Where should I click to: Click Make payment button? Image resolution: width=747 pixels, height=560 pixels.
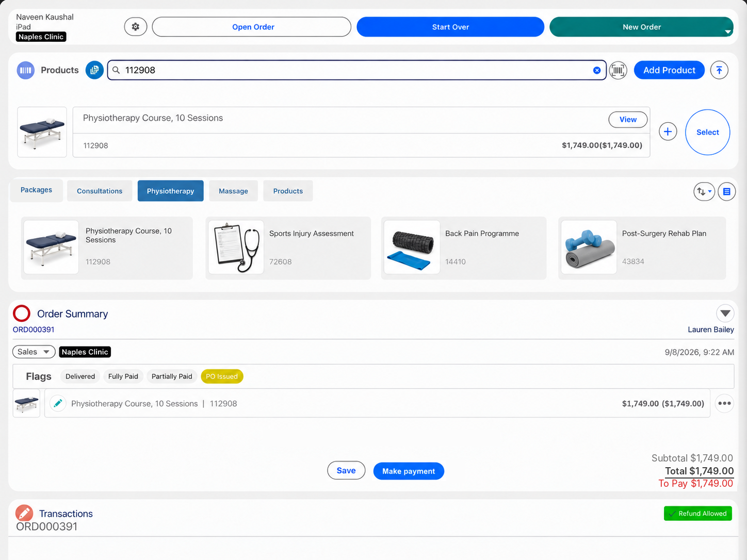pyautogui.click(x=409, y=471)
